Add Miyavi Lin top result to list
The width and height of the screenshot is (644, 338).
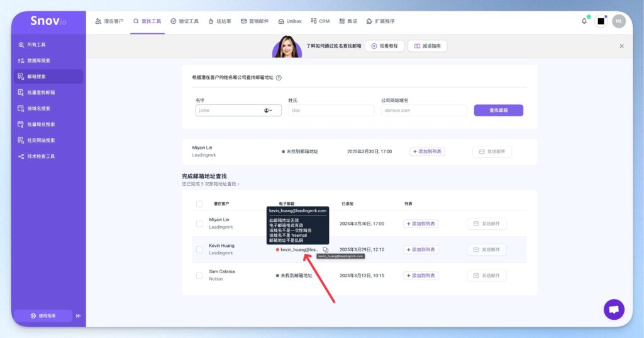click(427, 151)
